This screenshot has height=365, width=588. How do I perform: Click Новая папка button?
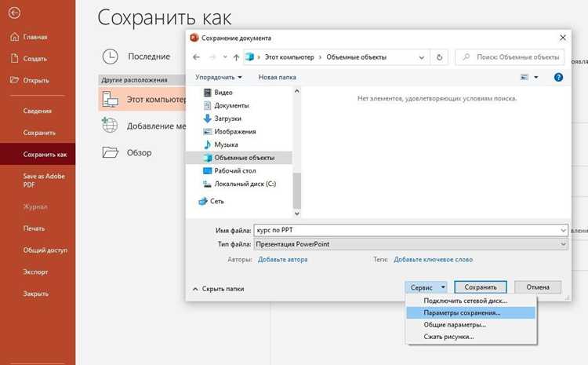[277, 77]
